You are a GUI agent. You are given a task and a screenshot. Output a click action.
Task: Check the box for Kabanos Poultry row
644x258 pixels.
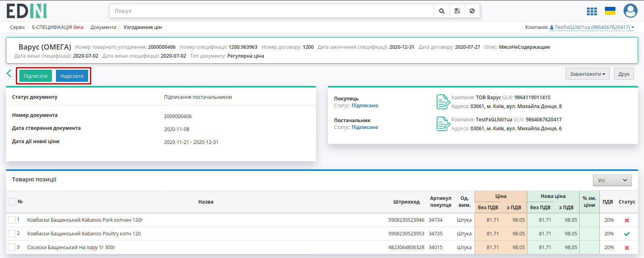click(x=12, y=233)
